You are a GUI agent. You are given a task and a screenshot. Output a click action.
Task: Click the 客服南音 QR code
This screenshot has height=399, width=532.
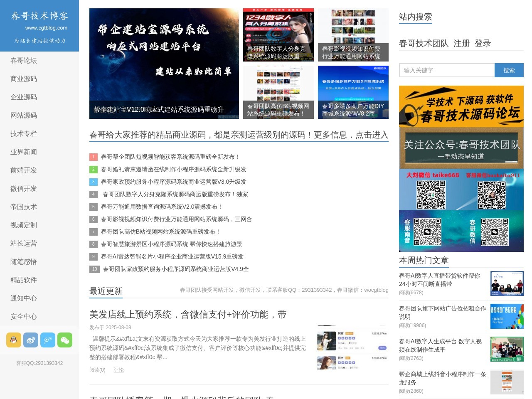click(x=427, y=231)
